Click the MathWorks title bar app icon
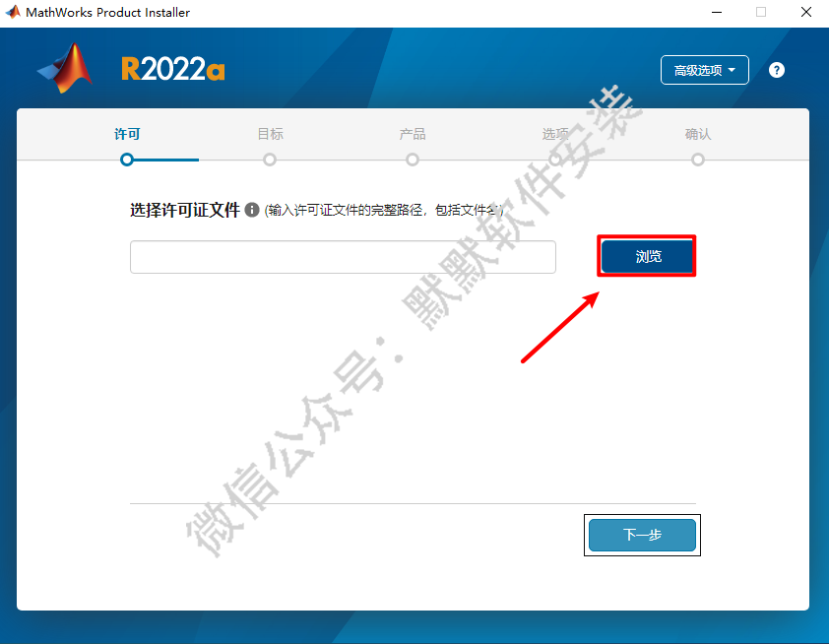 (13, 12)
